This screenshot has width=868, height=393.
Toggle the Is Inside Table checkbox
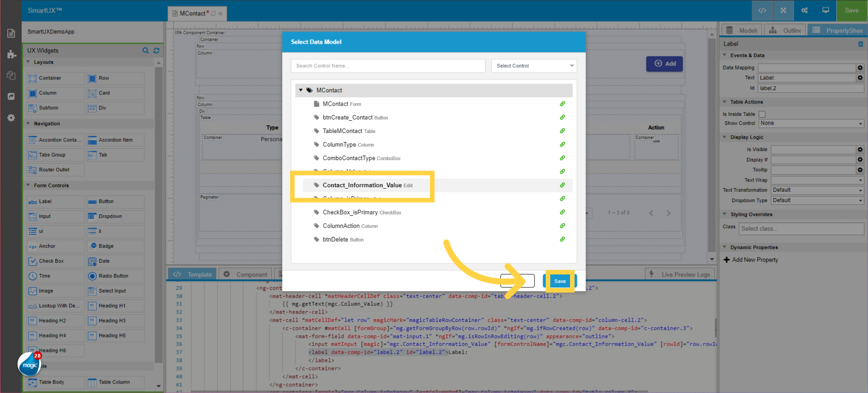pos(762,114)
